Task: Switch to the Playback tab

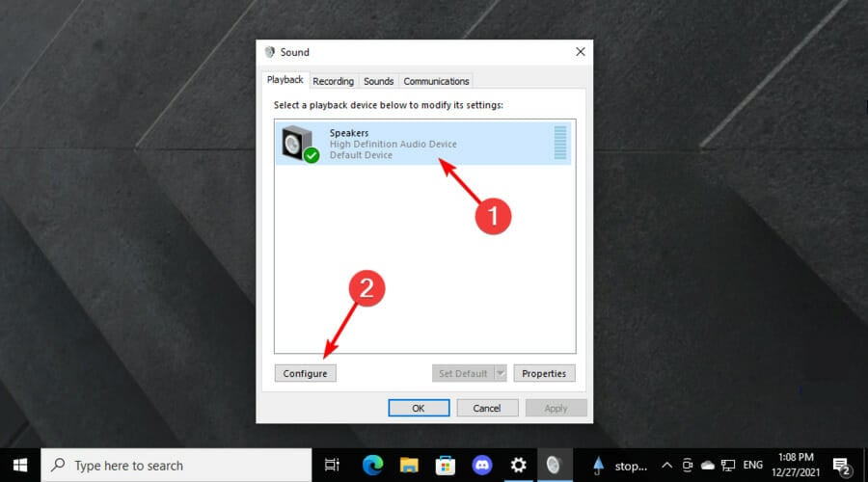Action: pyautogui.click(x=285, y=80)
